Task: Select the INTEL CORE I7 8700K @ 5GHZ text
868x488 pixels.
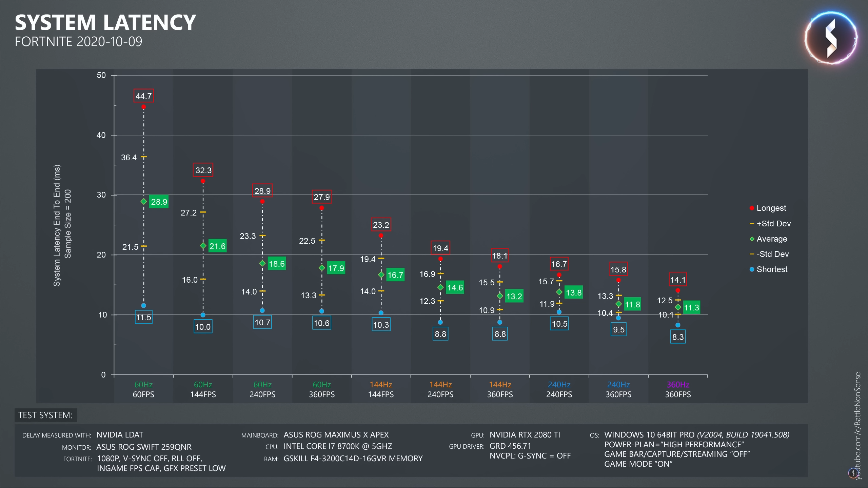Action: (338, 446)
